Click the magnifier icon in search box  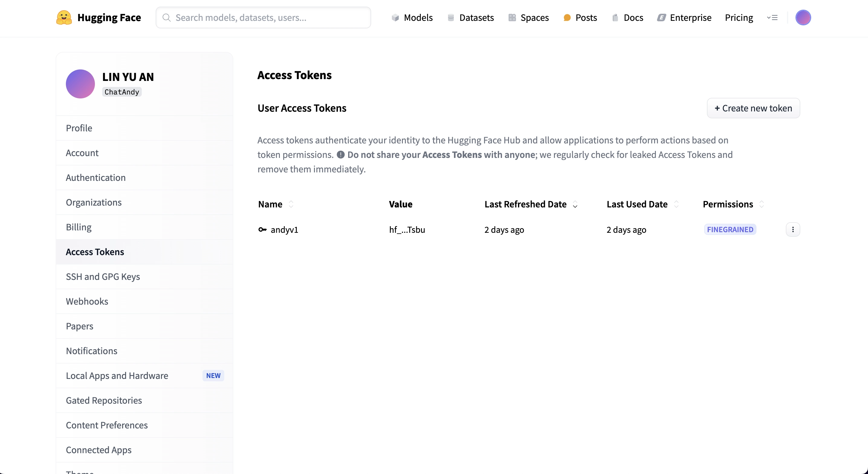167,18
